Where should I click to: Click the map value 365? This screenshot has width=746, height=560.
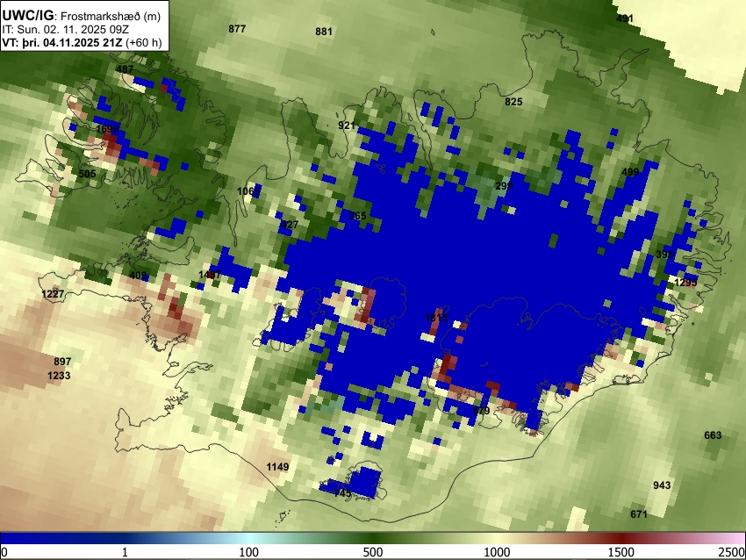click(x=357, y=216)
